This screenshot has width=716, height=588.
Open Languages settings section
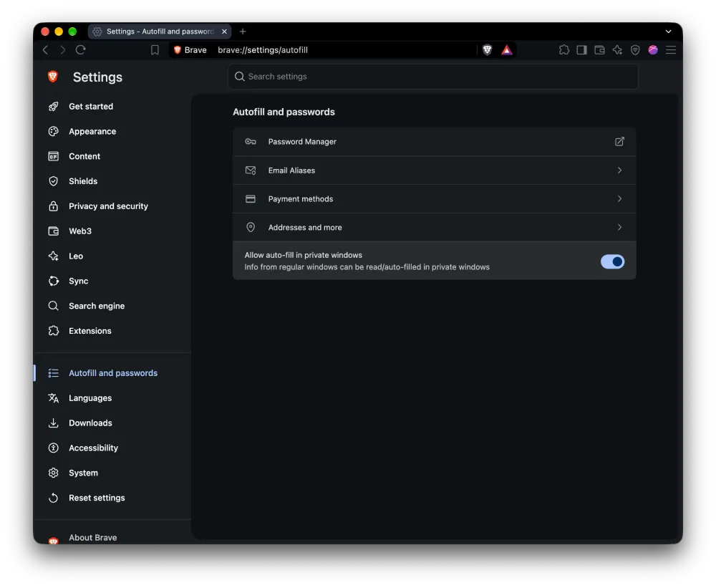90,398
